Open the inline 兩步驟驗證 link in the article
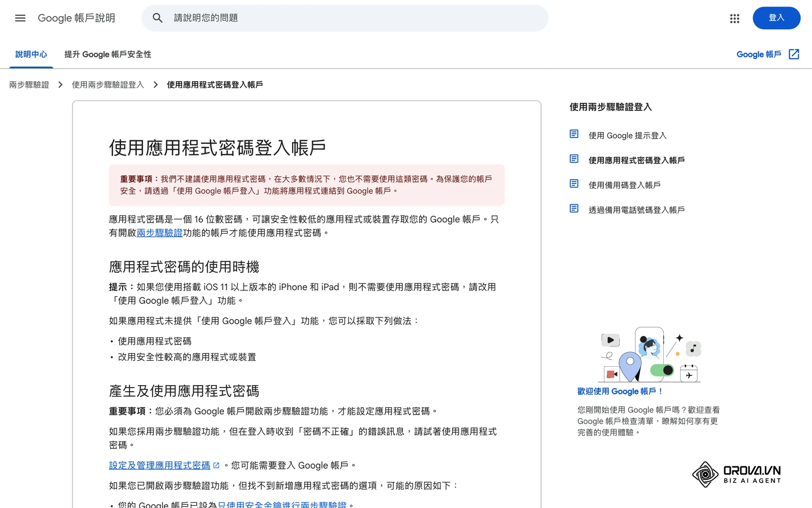The height and width of the screenshot is (508, 812). (159, 233)
